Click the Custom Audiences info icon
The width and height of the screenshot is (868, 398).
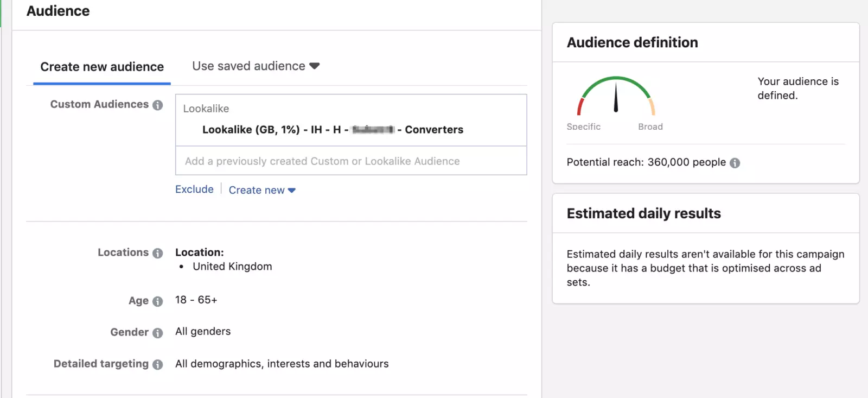[158, 105]
